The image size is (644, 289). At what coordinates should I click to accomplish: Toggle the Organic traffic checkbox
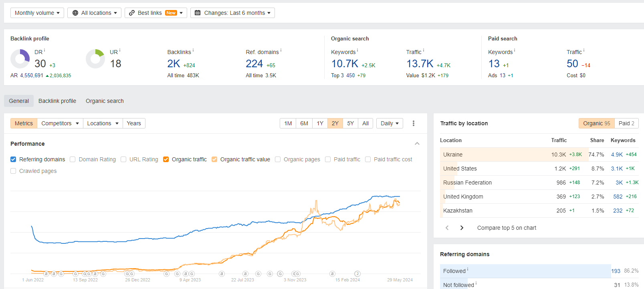point(166,159)
